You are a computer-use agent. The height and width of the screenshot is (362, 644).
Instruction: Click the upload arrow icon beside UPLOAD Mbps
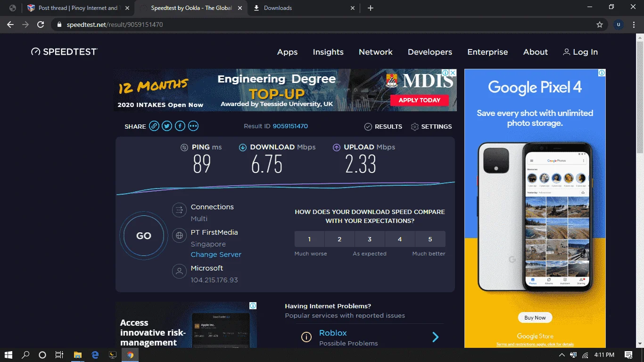click(337, 148)
